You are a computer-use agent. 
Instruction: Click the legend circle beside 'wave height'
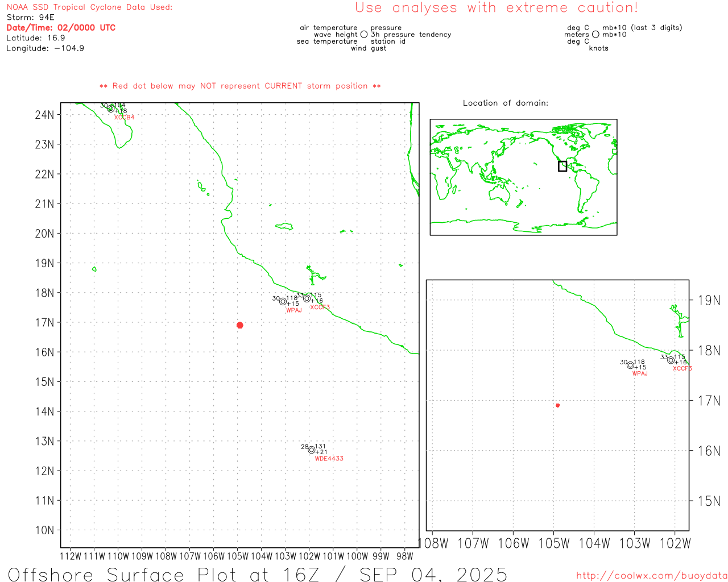[x=364, y=35]
